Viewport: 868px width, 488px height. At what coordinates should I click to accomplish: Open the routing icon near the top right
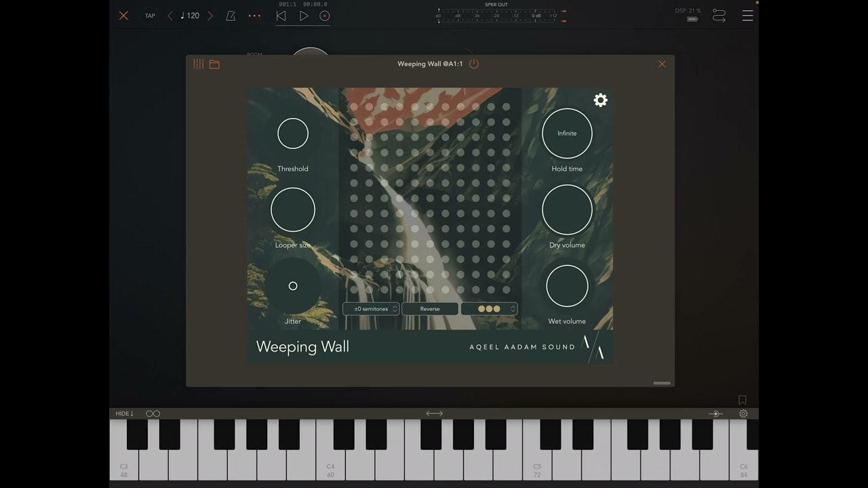tap(719, 14)
